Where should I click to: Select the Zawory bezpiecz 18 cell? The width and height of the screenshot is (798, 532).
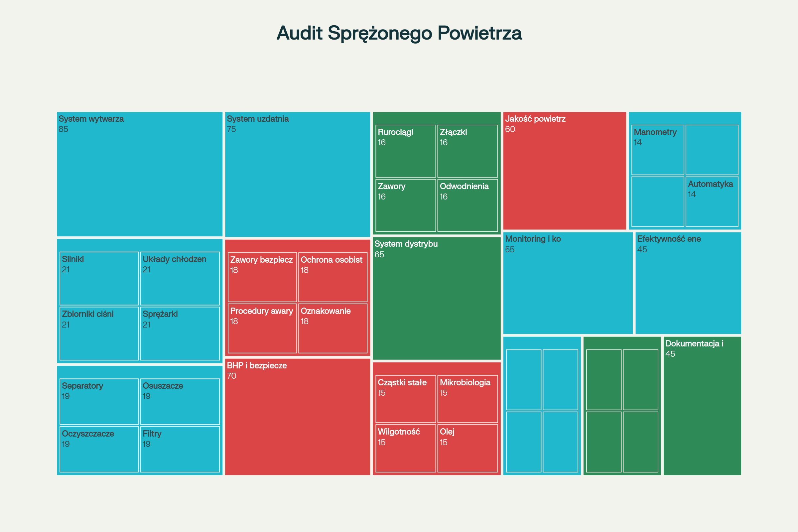[262, 277]
